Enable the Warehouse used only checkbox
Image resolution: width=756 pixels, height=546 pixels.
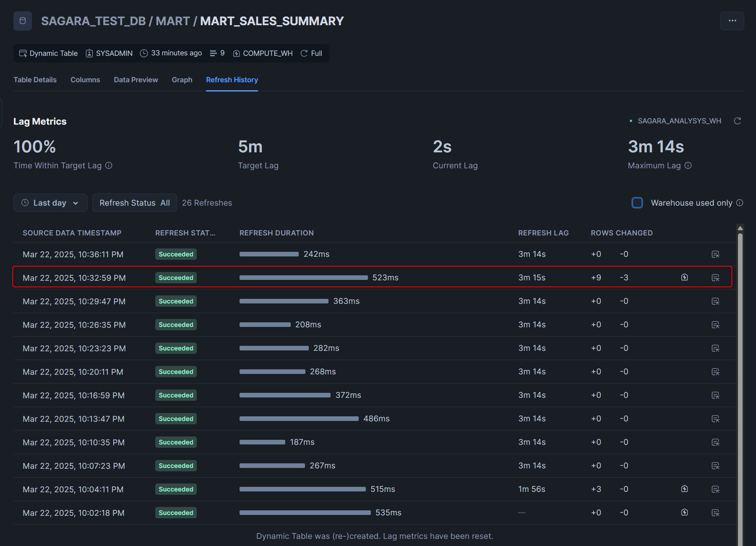637,203
